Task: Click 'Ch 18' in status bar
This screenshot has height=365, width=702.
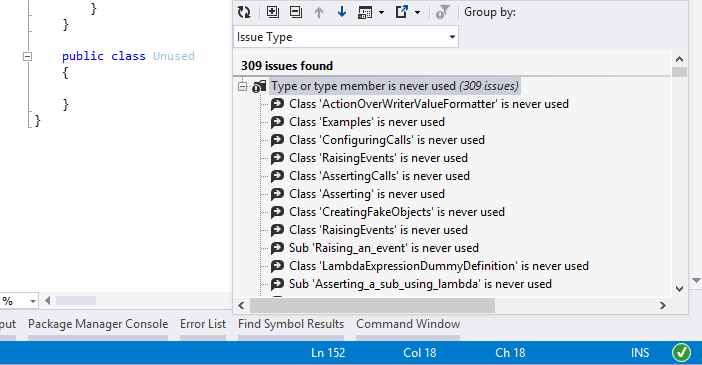Action: point(510,353)
